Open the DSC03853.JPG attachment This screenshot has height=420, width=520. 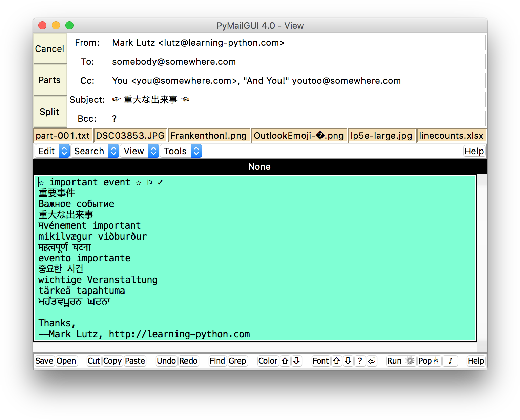pos(130,135)
